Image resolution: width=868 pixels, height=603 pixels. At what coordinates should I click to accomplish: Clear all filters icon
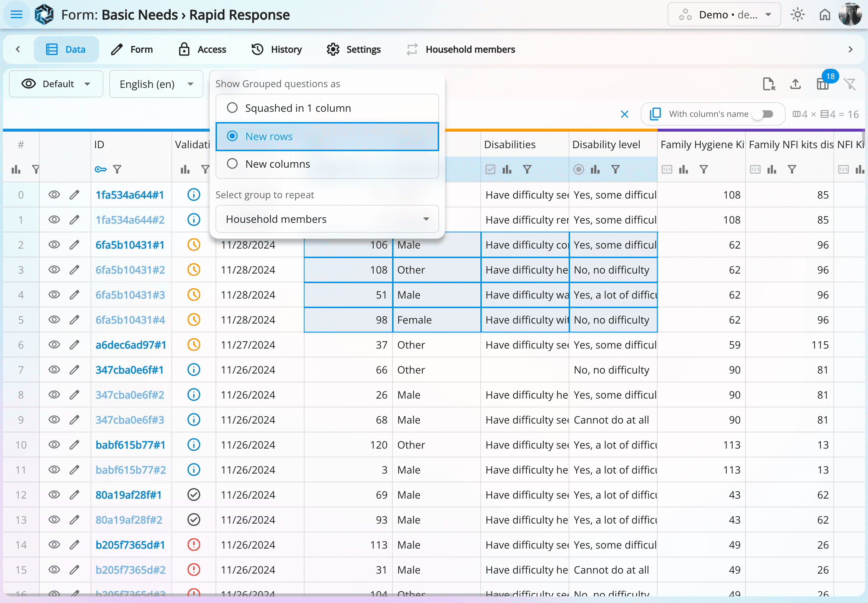coord(850,84)
